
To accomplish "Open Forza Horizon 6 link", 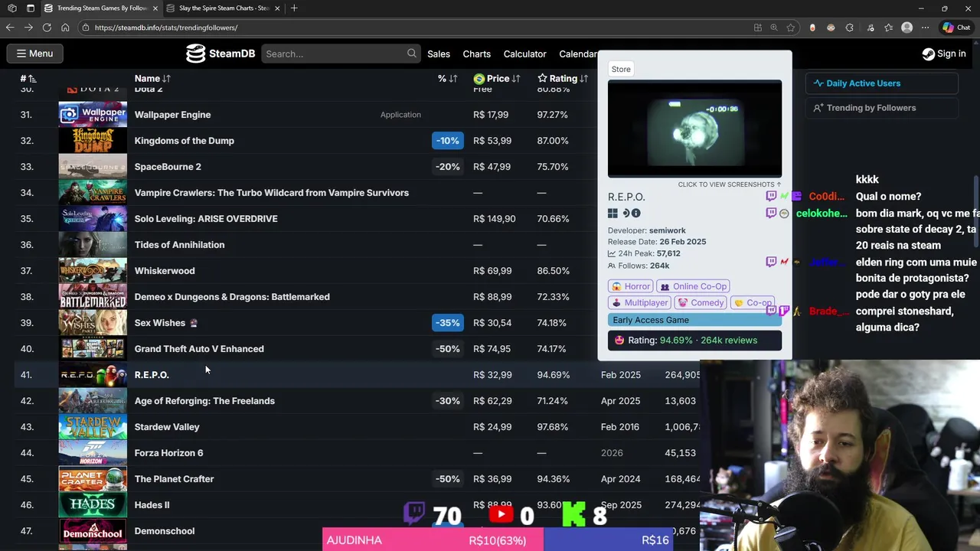I will pyautogui.click(x=168, y=453).
